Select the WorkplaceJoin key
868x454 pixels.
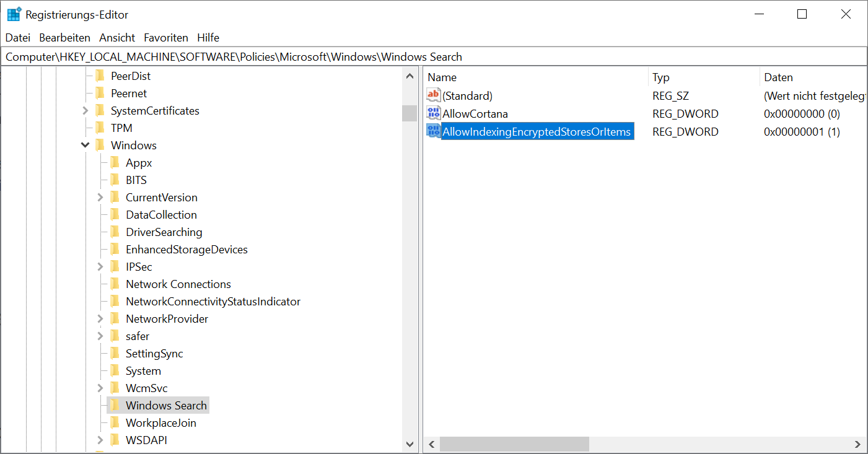pos(161,423)
